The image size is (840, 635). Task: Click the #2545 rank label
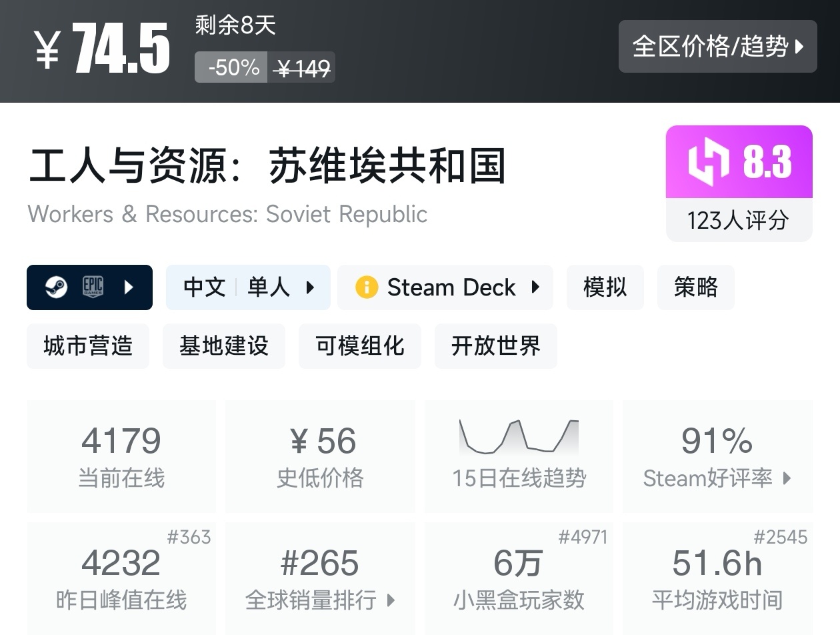pos(781,537)
